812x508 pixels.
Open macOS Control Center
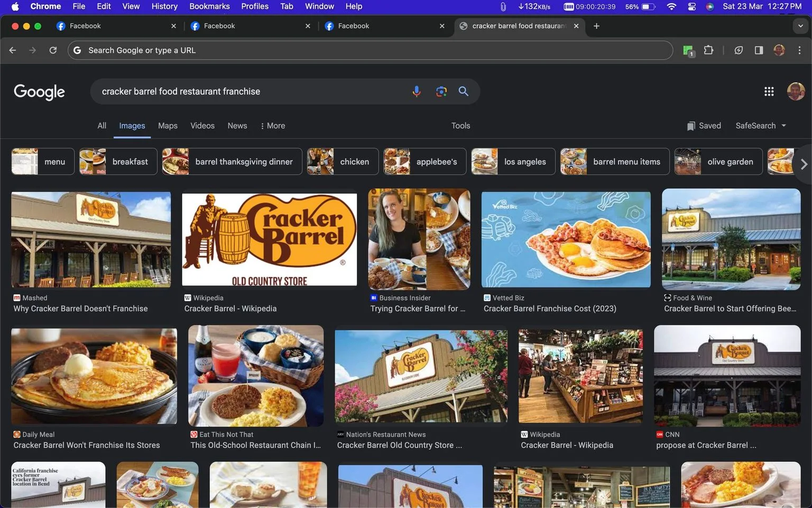[691, 6]
